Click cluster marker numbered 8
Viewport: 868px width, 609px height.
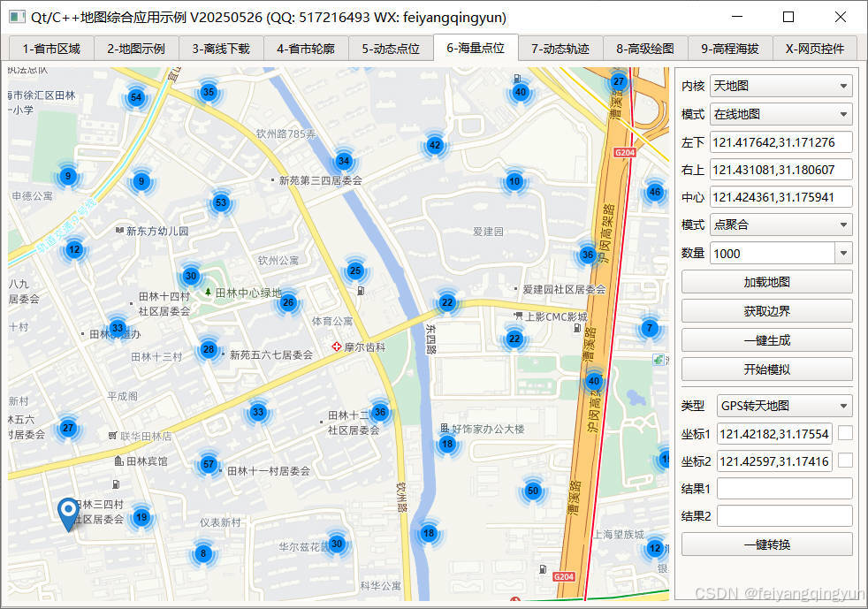click(x=203, y=553)
